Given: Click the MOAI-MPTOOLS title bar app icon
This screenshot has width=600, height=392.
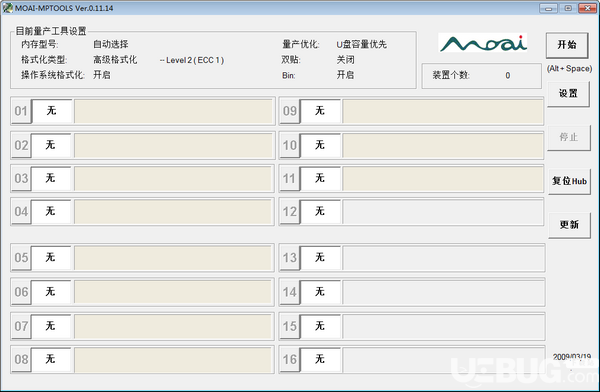Looking at the screenshot, I should (7, 8).
